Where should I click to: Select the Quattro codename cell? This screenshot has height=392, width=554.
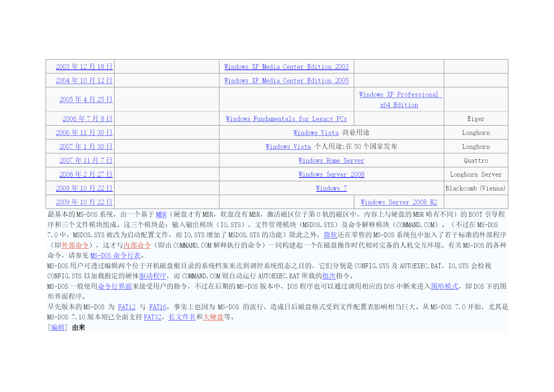(x=476, y=160)
